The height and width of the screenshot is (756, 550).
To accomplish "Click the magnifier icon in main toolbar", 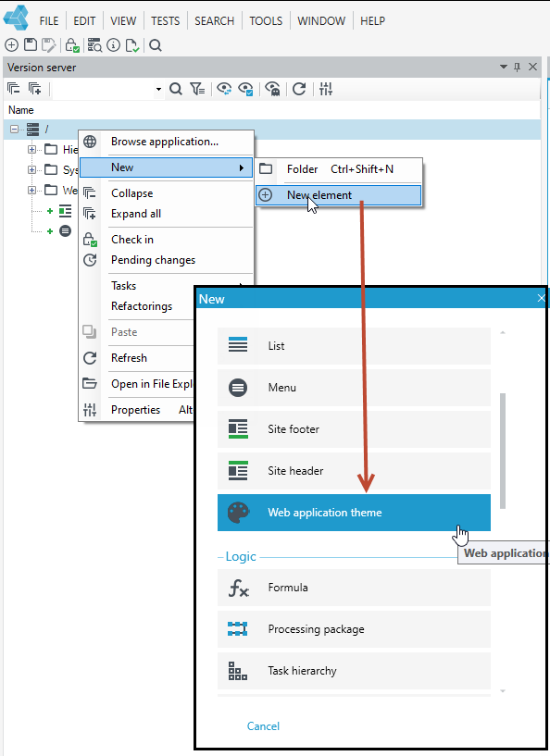I will point(155,45).
